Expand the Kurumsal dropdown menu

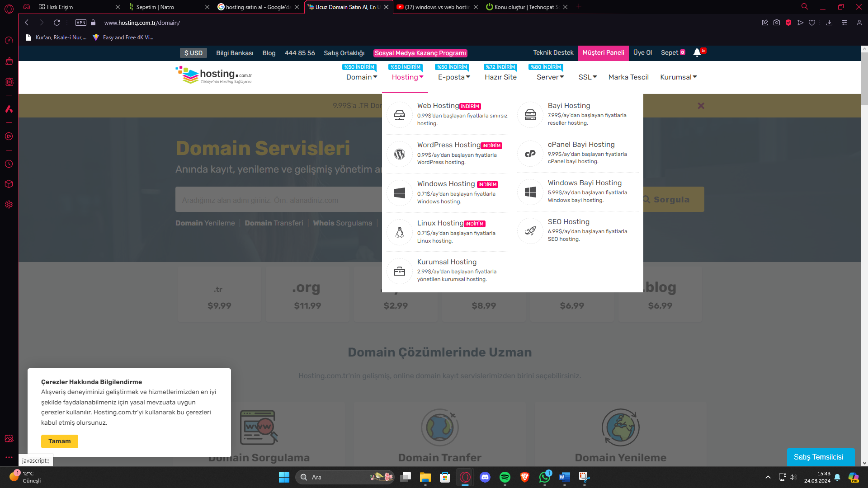pos(678,77)
